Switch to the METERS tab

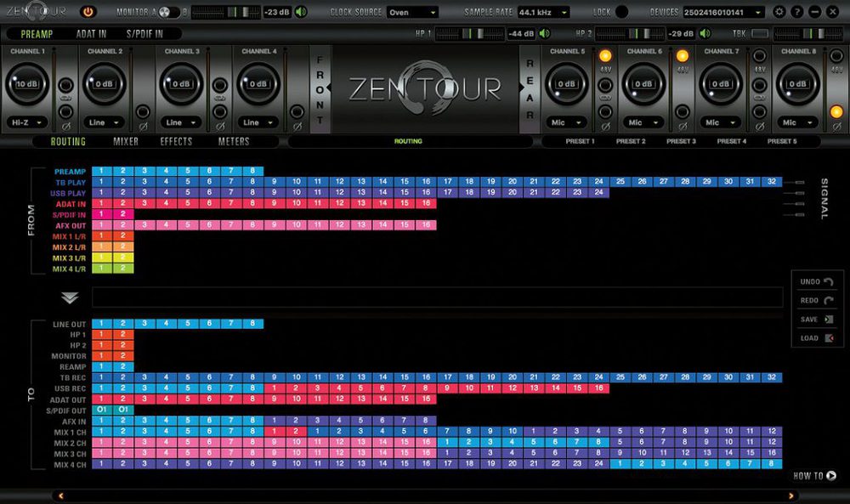[x=234, y=141]
